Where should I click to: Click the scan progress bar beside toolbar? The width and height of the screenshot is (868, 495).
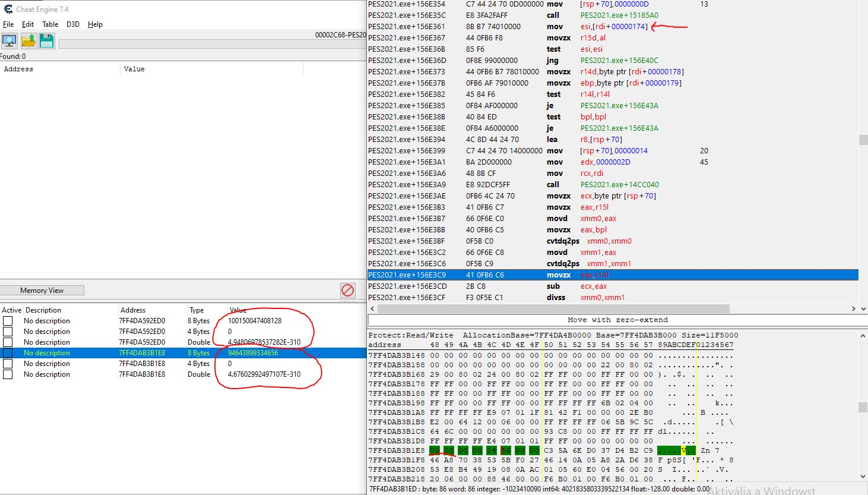click(x=208, y=44)
